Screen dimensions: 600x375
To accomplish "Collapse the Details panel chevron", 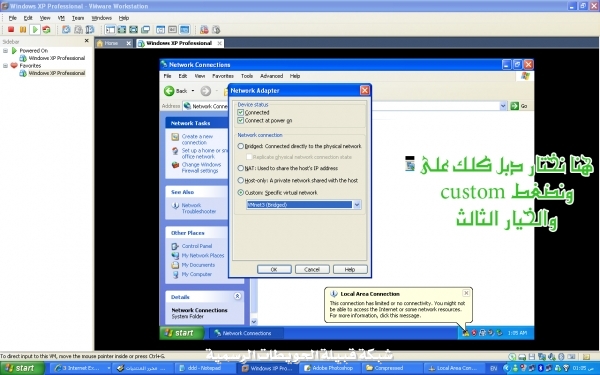I will coord(237,296).
